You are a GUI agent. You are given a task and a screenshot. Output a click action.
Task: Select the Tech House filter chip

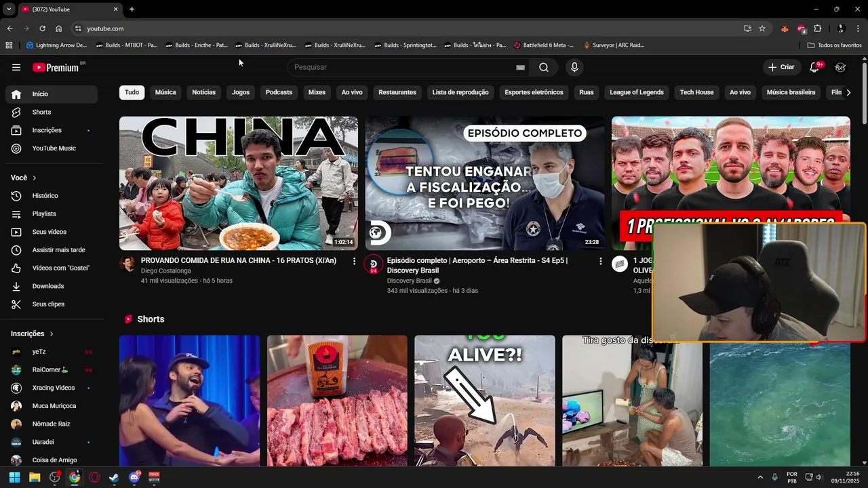pos(696,92)
